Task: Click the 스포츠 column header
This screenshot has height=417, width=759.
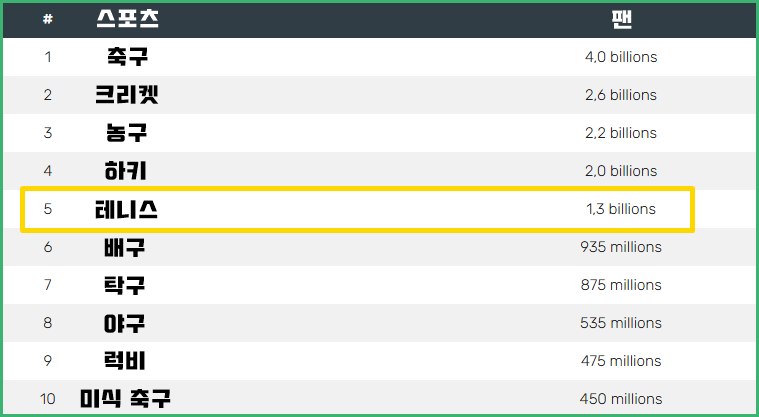Action: (x=127, y=19)
